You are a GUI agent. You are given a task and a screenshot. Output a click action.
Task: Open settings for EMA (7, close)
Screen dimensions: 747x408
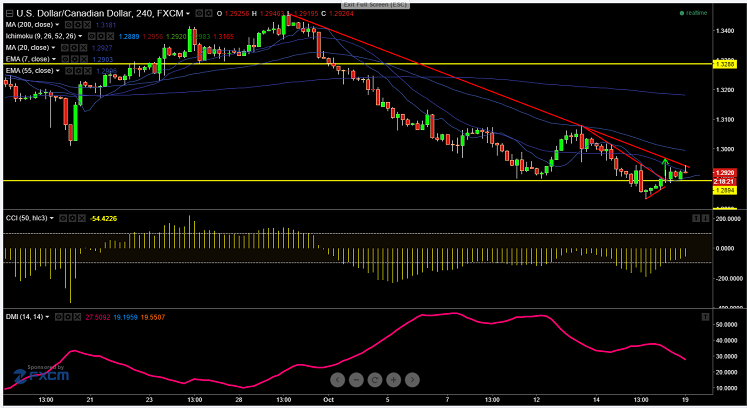74,59
